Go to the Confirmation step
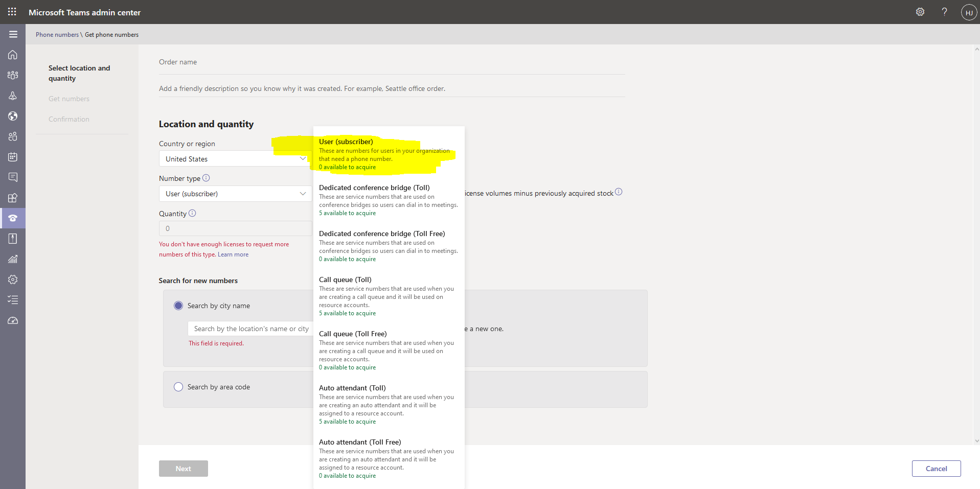 click(69, 119)
